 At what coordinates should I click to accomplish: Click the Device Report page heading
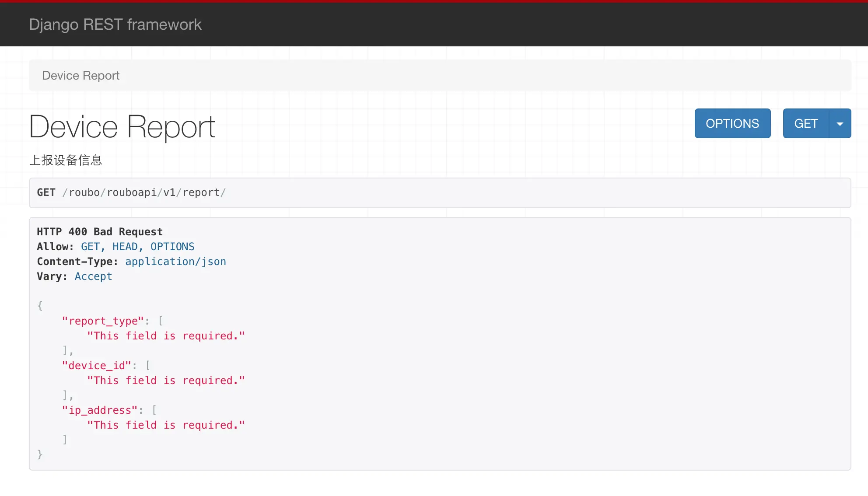pyautogui.click(x=122, y=127)
